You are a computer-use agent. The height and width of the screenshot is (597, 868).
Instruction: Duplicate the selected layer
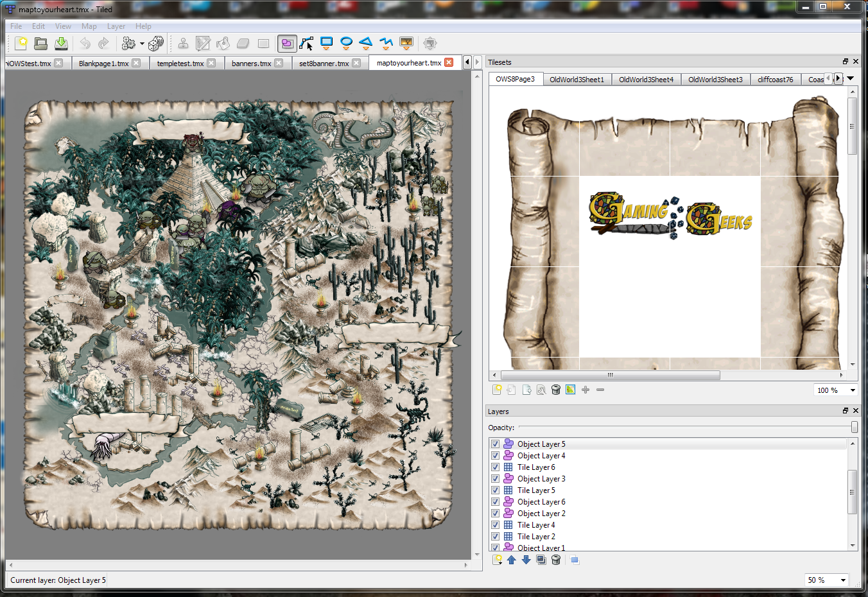541,560
